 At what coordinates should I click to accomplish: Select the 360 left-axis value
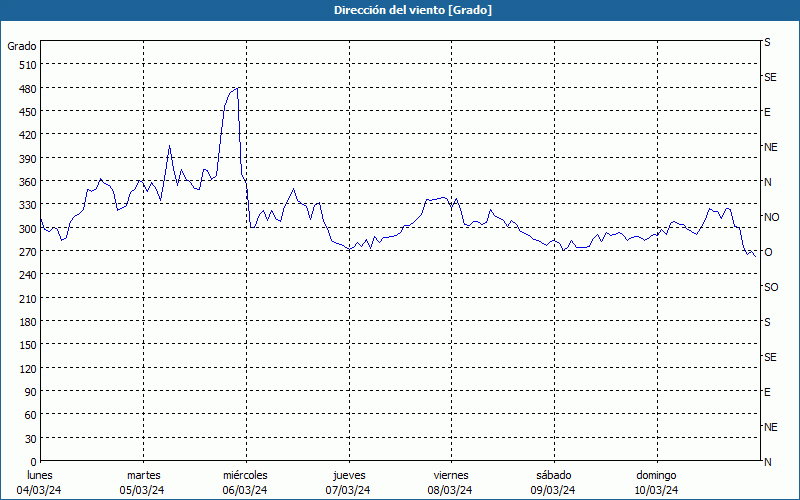pos(28,182)
